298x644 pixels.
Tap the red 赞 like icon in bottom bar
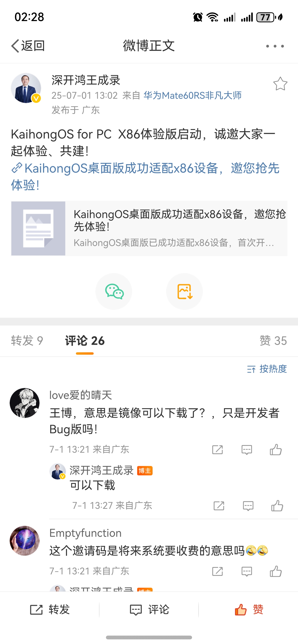(x=241, y=609)
